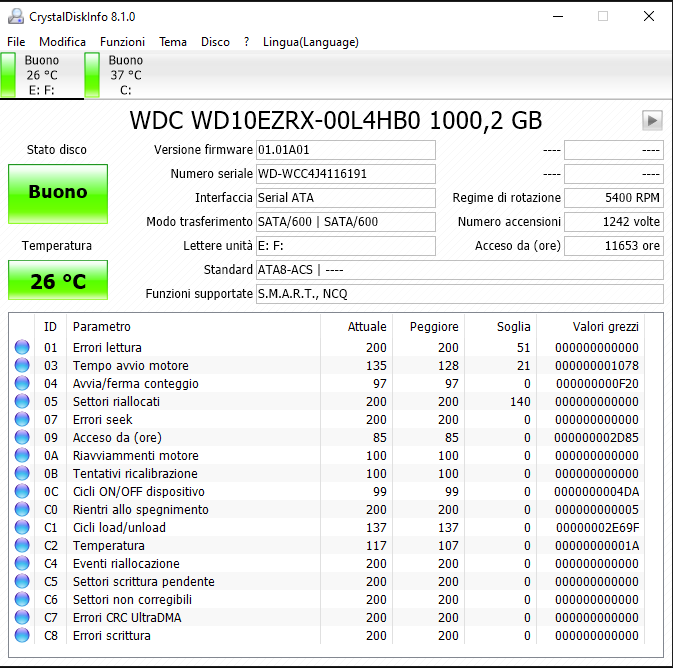Open the Lingua(Language) menu
The image size is (673, 668).
point(311,42)
